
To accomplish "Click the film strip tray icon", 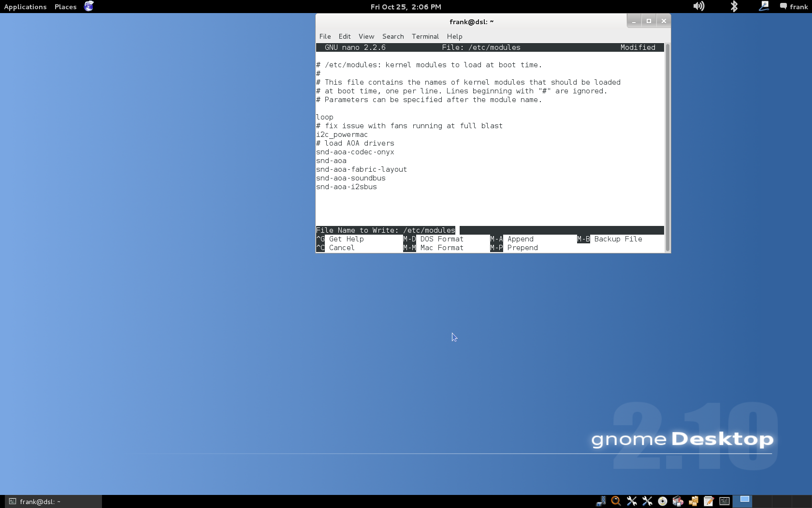I will tap(601, 501).
